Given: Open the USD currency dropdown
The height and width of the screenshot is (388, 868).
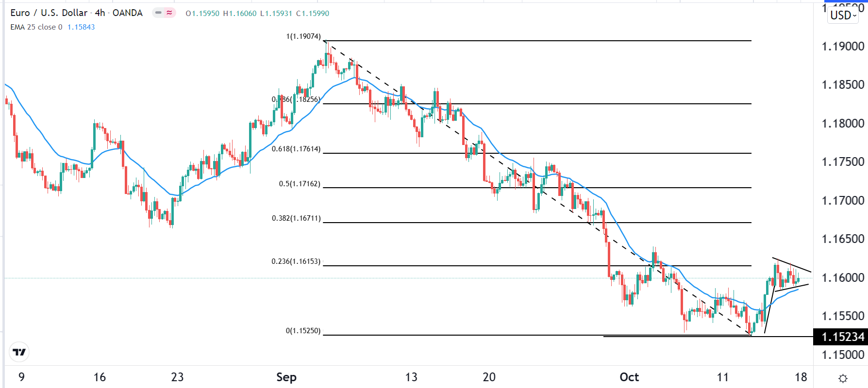Looking at the screenshot, I should (843, 15).
